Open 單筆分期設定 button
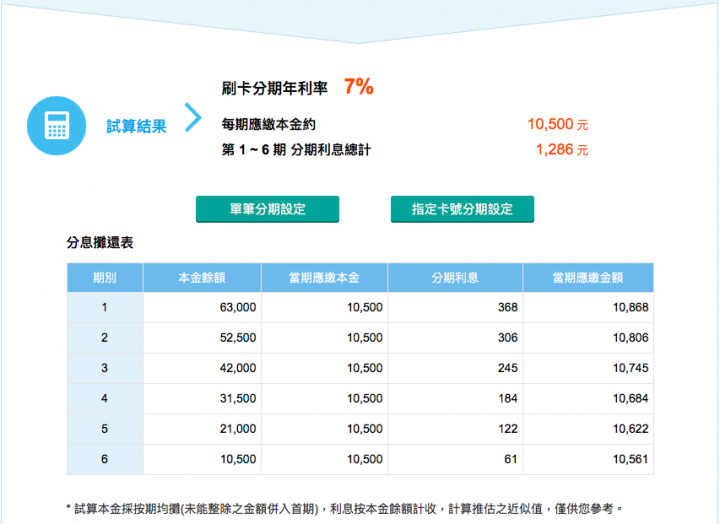Screen dimensions: 720x524 click(x=267, y=209)
